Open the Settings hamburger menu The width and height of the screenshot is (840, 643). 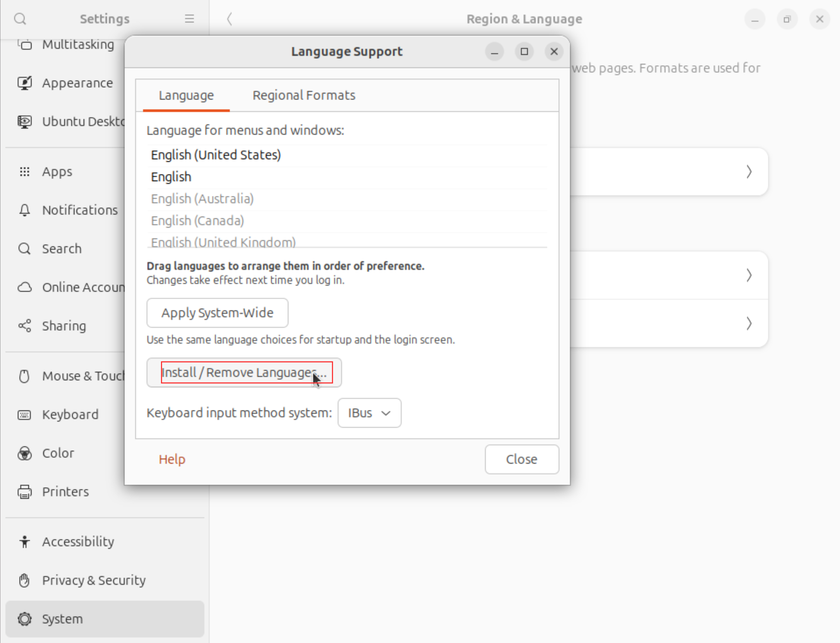[189, 19]
